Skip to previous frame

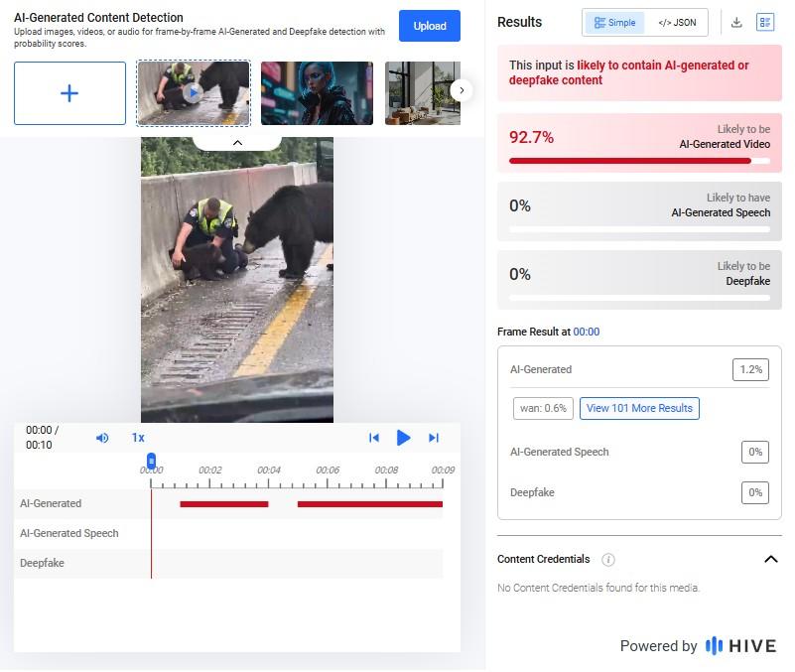[x=374, y=438]
